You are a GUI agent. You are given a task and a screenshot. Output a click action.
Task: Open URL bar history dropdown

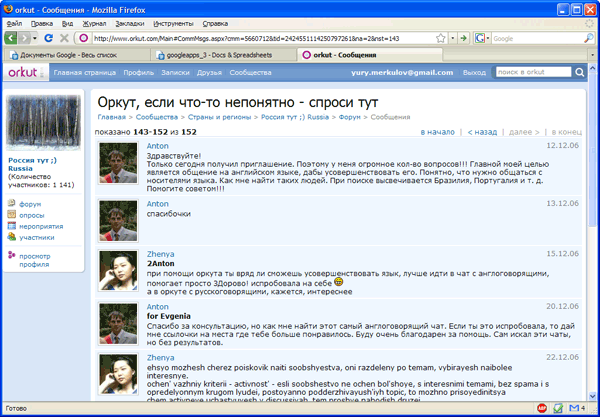453,38
